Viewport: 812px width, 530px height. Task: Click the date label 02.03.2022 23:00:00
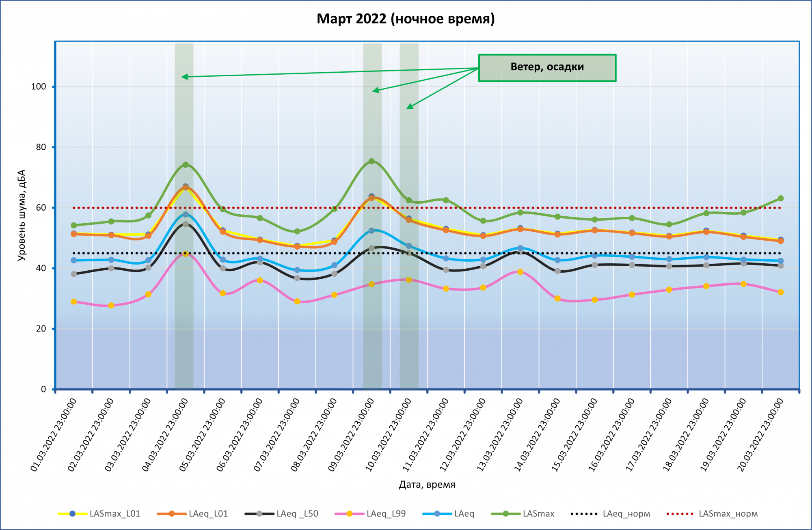point(91,435)
